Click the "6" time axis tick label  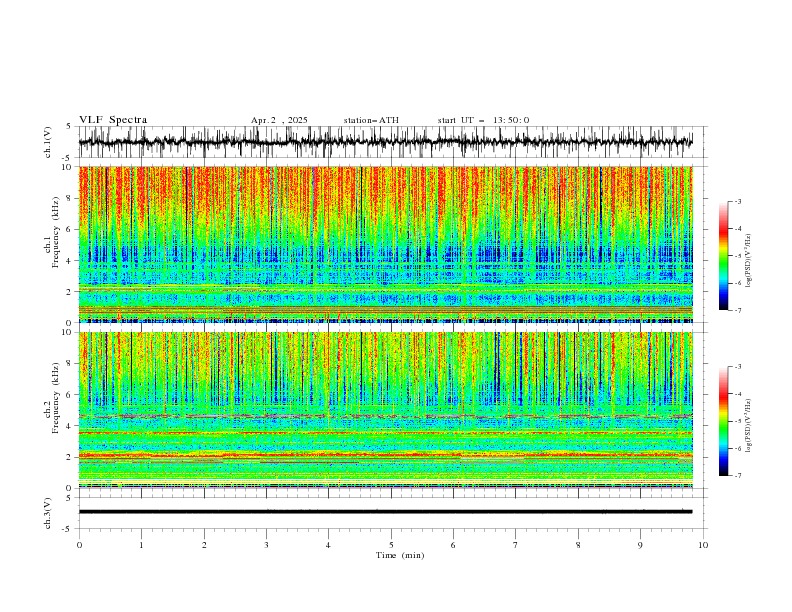coord(453,545)
